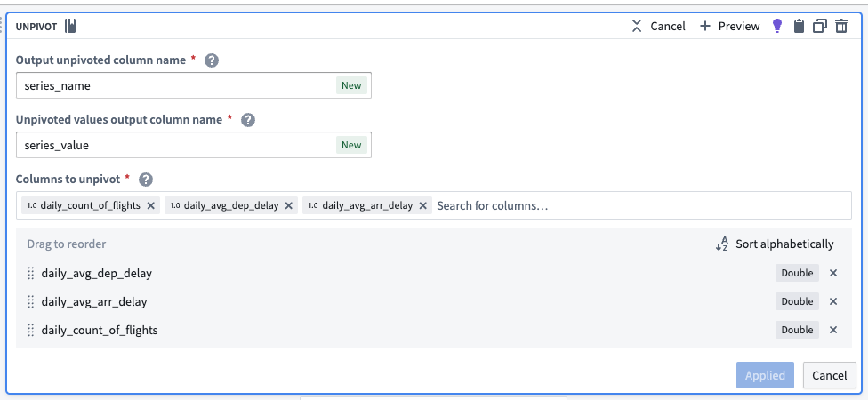Click the Drag to reorder label
The image size is (868, 400).
click(67, 244)
